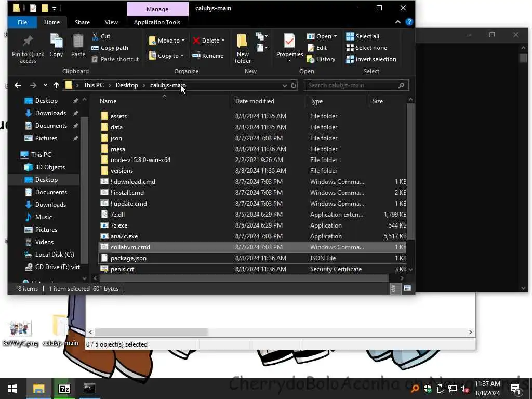Go back with the Back arrow

point(18,85)
